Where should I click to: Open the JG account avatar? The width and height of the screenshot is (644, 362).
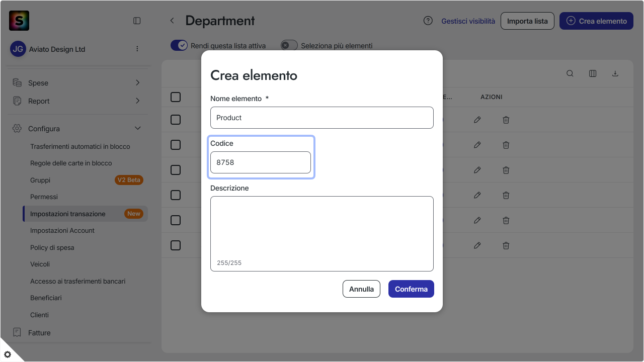[18, 49]
